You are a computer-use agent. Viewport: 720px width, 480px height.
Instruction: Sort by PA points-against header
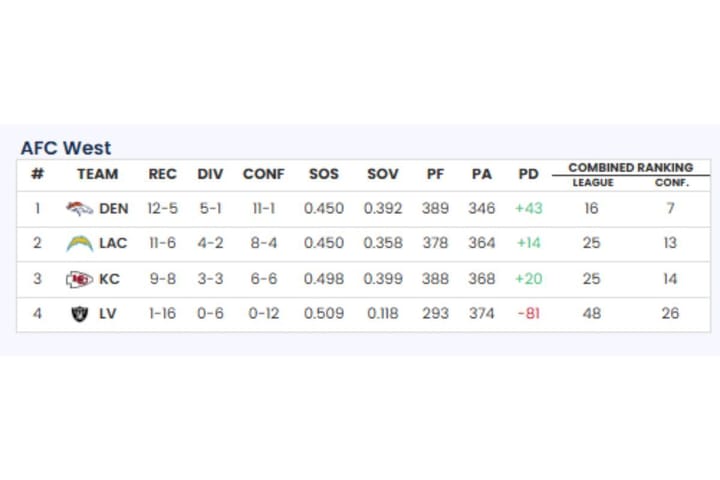(482, 174)
